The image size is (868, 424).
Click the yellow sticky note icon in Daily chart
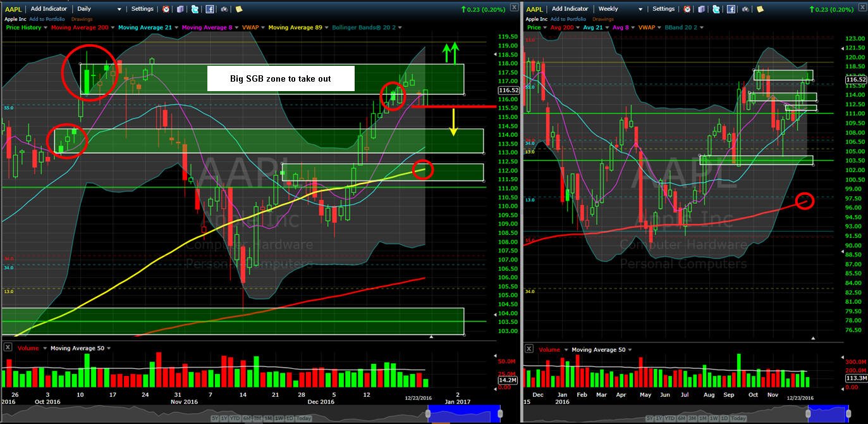tap(239, 9)
